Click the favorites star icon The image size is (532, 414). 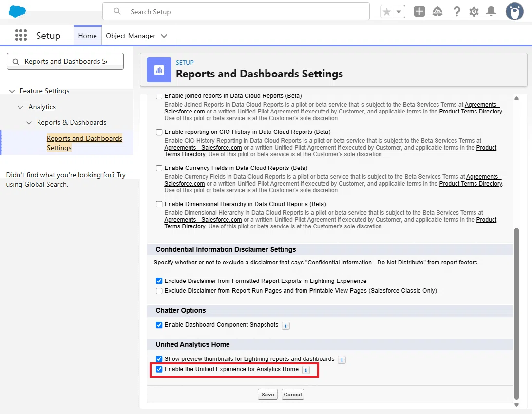[386, 12]
